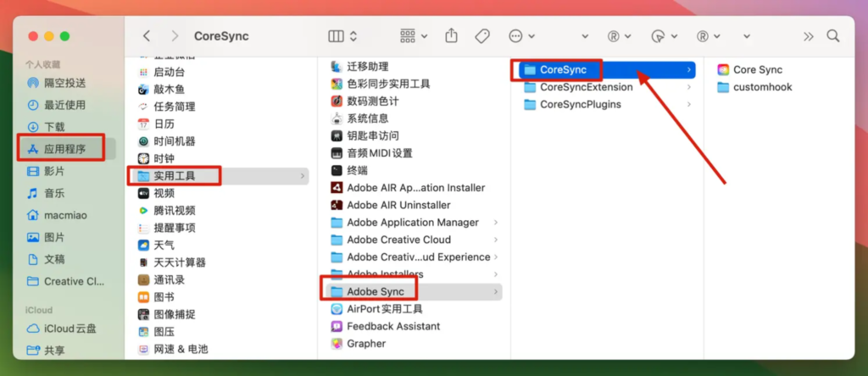Open Finder search magnifier
This screenshot has height=376, width=868.
point(833,36)
